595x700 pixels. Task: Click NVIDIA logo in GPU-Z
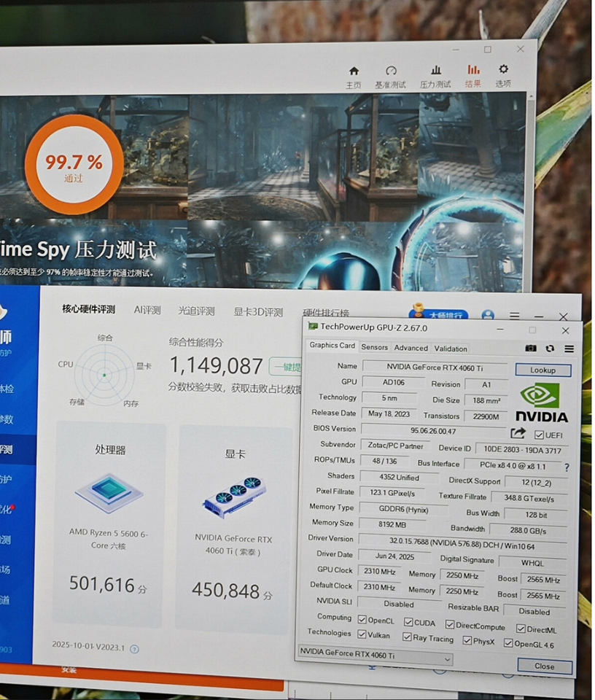tap(542, 403)
